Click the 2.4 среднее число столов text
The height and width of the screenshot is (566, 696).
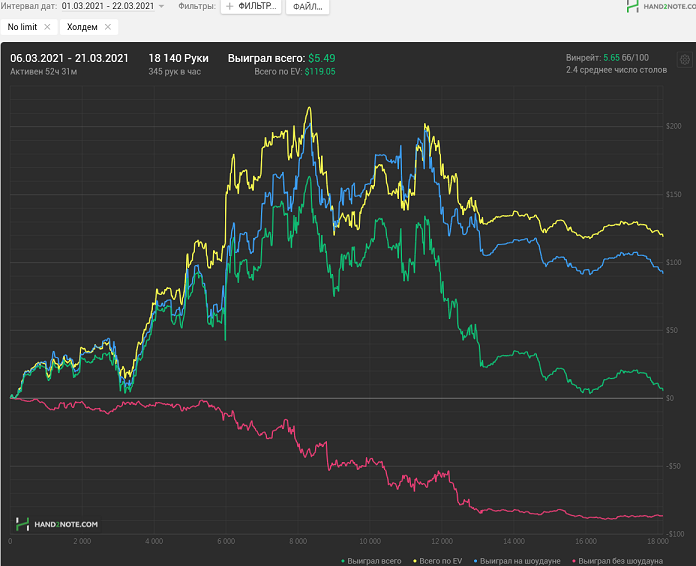click(x=616, y=70)
